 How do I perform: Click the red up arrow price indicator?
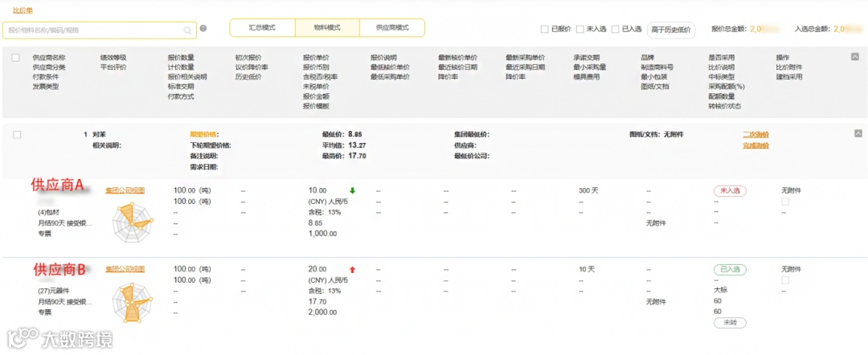[352, 270]
